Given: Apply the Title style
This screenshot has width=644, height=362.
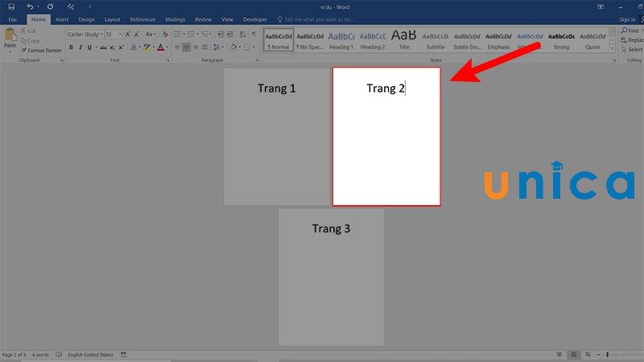Looking at the screenshot, I should point(404,39).
